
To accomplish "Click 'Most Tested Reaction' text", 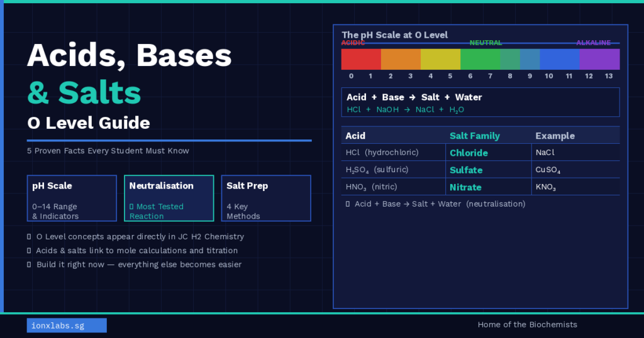I will tap(157, 211).
